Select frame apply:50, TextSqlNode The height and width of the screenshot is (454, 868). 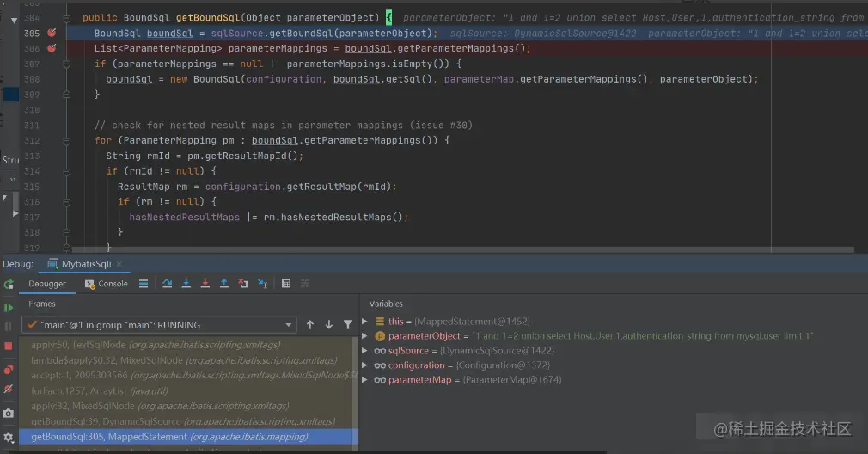click(186, 345)
